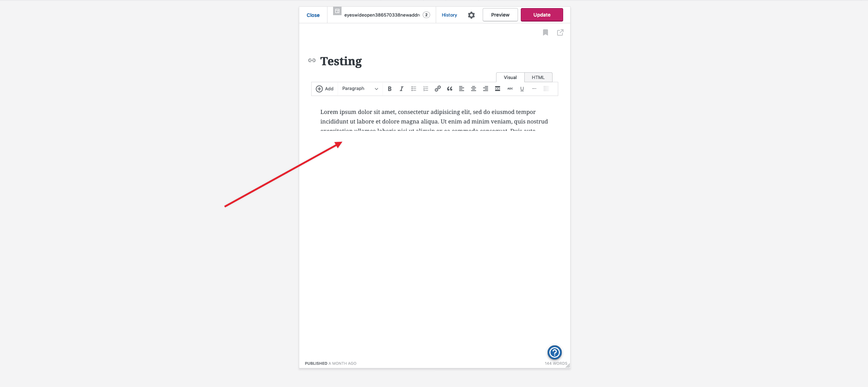Switch to the HTML tab
868x387 pixels.
pyautogui.click(x=538, y=77)
